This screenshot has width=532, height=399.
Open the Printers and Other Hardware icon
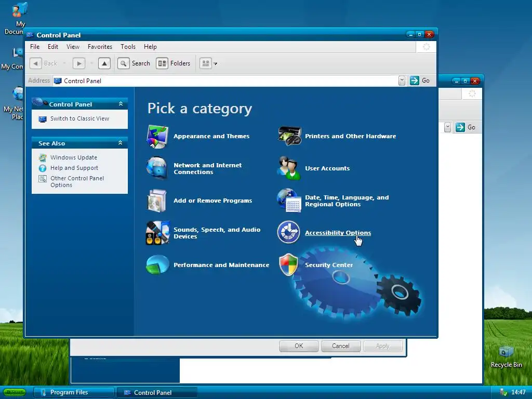pyautogui.click(x=289, y=136)
